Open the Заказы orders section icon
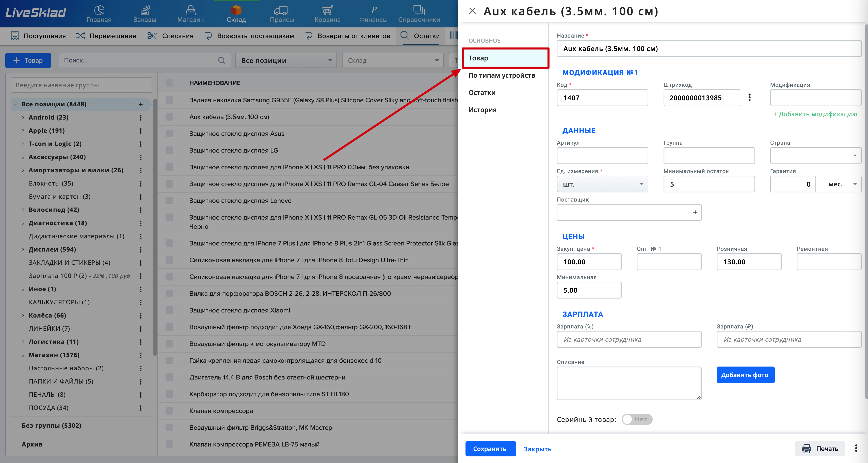This screenshot has height=463, width=868. coord(144,14)
